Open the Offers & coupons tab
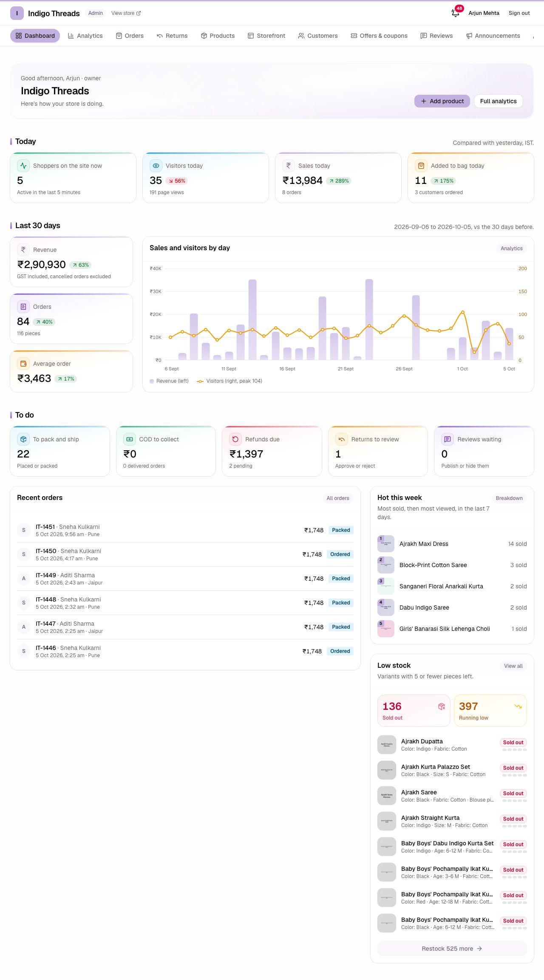 pyautogui.click(x=379, y=36)
